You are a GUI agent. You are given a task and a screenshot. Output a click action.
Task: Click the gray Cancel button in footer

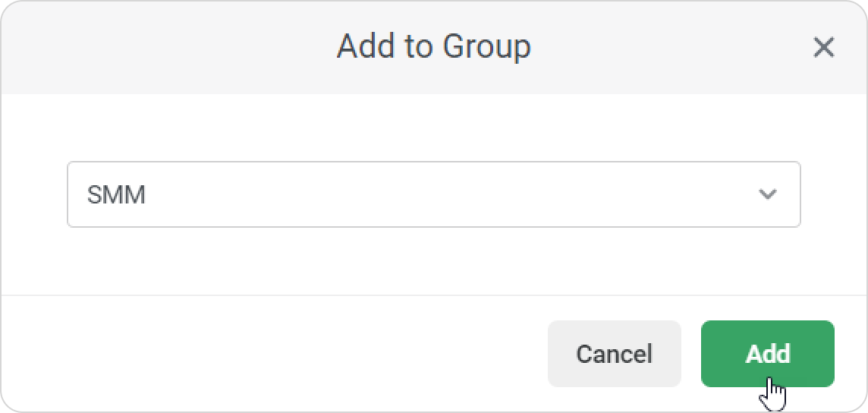point(614,354)
